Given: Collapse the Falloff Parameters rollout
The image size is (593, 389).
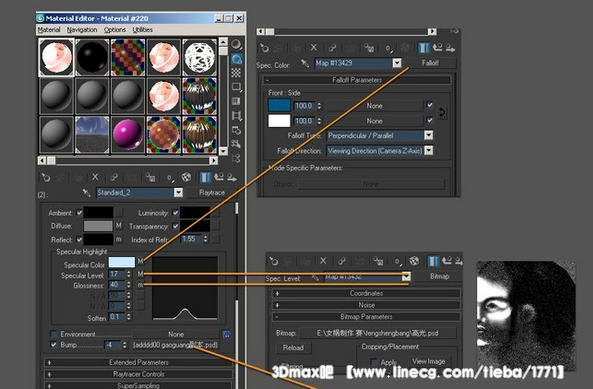Looking at the screenshot, I should 357,80.
